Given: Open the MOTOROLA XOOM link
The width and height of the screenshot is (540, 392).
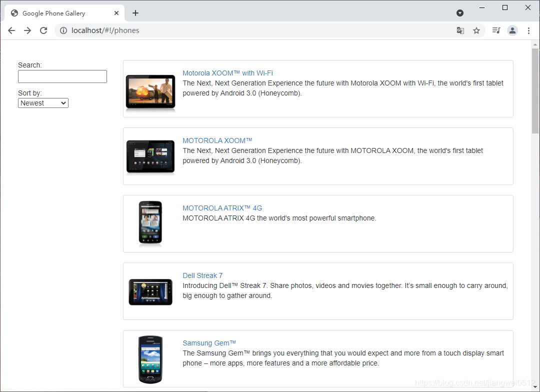Looking at the screenshot, I should (217, 140).
